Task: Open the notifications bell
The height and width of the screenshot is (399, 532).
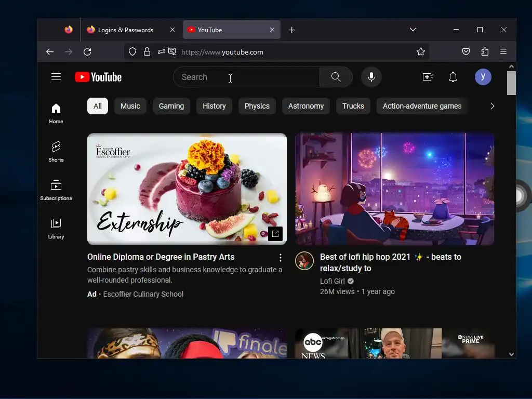Action: pyautogui.click(x=453, y=77)
